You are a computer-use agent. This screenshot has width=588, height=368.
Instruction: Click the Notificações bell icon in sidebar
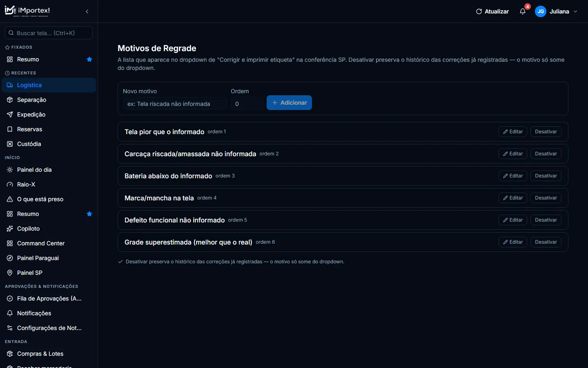click(x=10, y=313)
